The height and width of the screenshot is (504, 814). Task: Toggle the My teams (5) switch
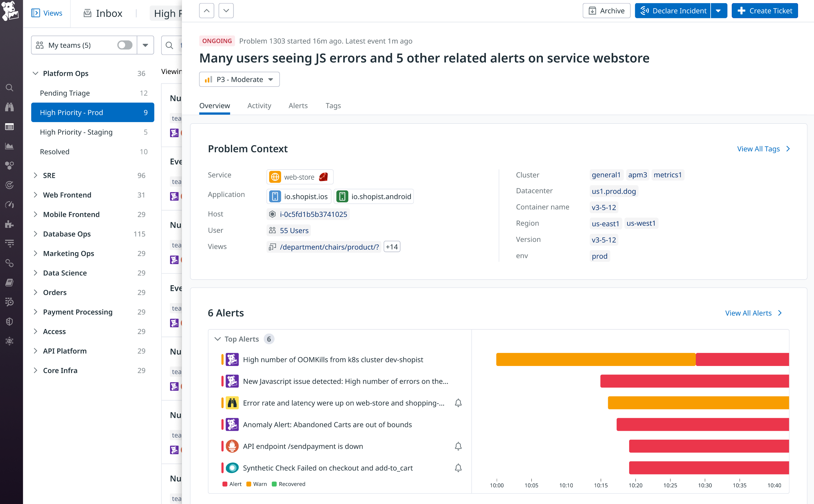124,45
